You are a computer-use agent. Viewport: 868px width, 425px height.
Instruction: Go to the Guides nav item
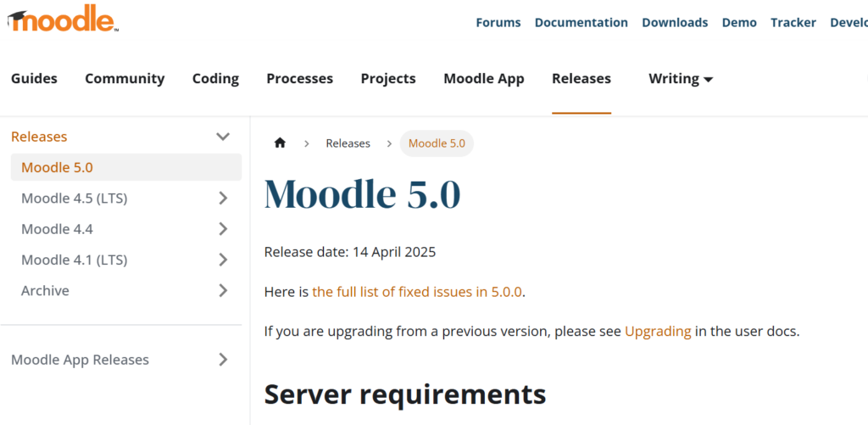[x=34, y=79]
